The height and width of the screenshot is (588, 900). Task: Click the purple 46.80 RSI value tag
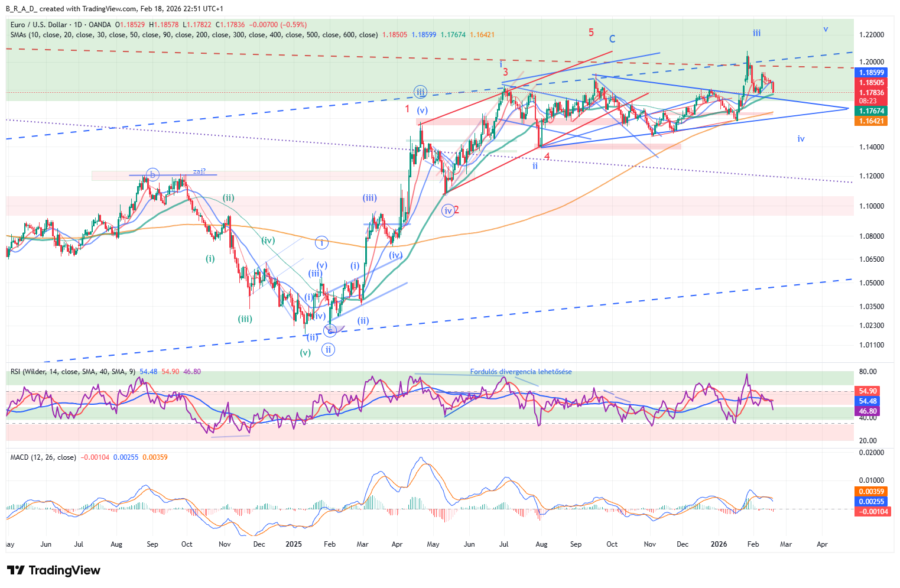pyautogui.click(x=867, y=411)
